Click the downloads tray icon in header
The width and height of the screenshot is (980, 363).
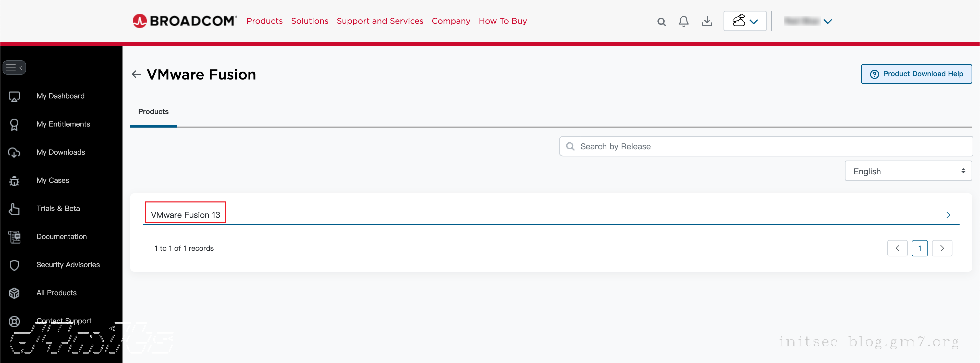pyautogui.click(x=707, y=21)
